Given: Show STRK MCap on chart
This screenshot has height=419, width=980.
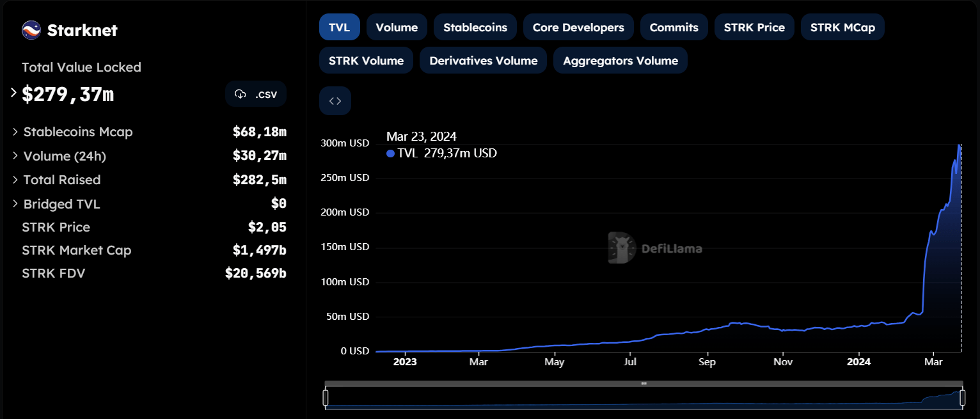Looking at the screenshot, I should 842,28.
